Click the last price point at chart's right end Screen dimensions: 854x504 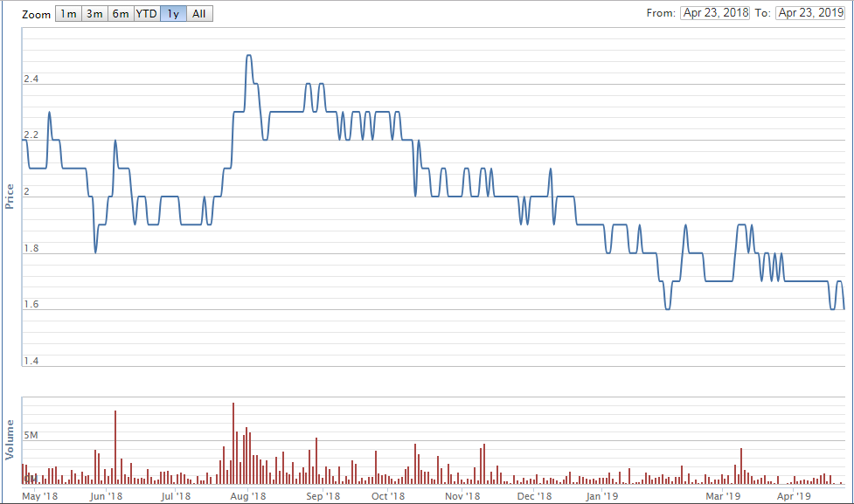844,308
